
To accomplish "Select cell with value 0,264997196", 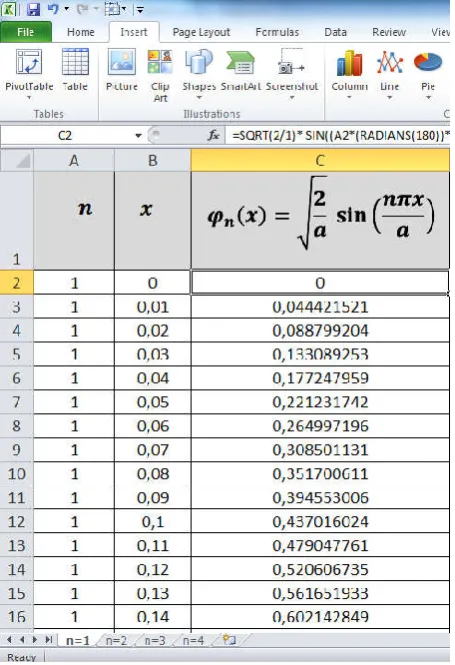I will point(320,426).
